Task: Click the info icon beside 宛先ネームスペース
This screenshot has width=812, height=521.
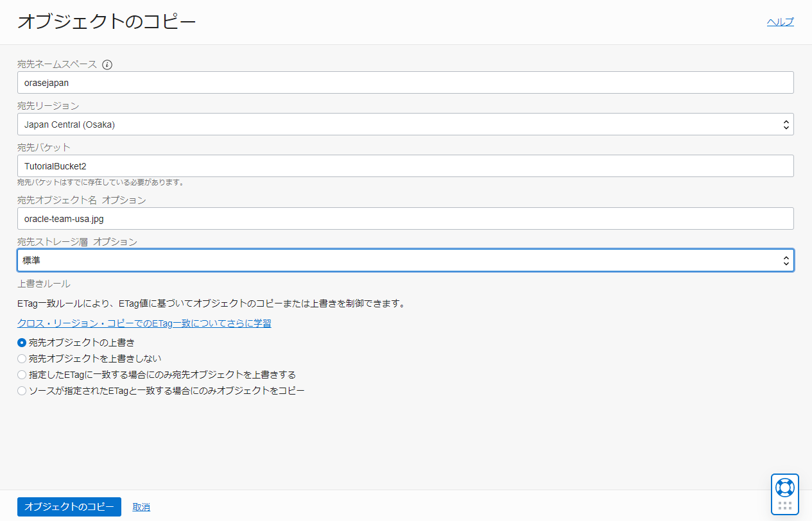Action: pos(107,64)
